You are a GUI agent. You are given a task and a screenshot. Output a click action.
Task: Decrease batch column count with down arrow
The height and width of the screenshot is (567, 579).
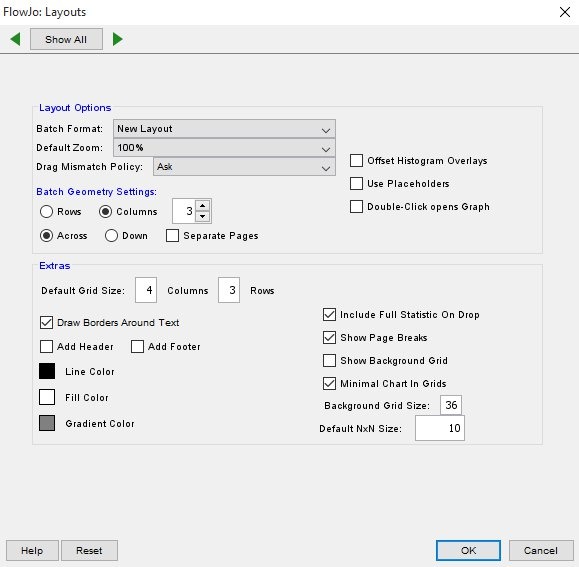point(203,216)
